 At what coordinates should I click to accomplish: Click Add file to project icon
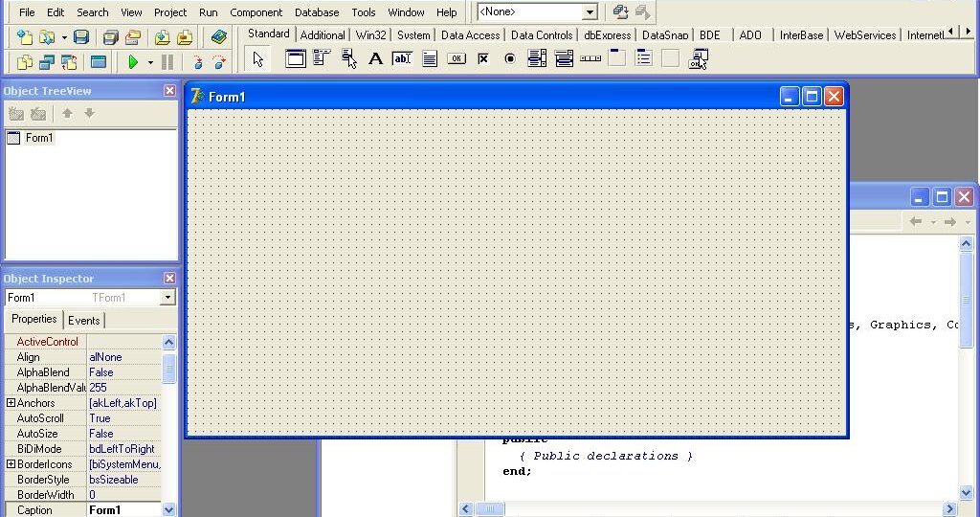pos(162,37)
